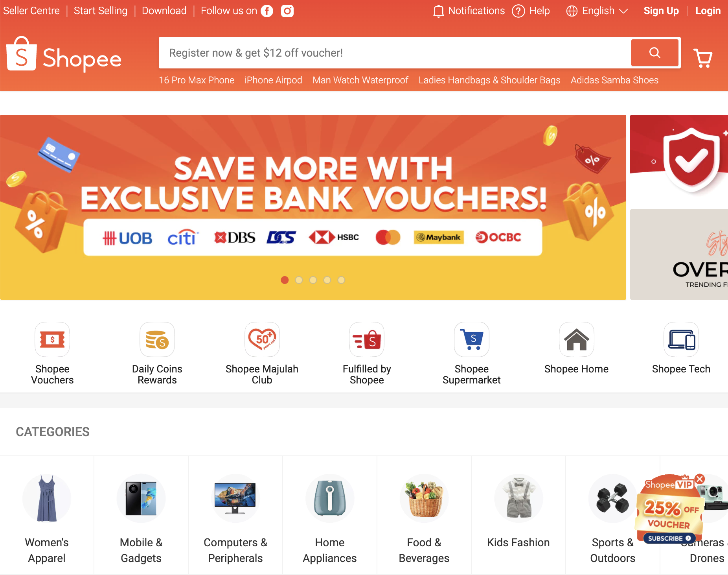Close the ShopeeVIP voucher popup
The height and width of the screenshot is (575, 728).
(700, 479)
